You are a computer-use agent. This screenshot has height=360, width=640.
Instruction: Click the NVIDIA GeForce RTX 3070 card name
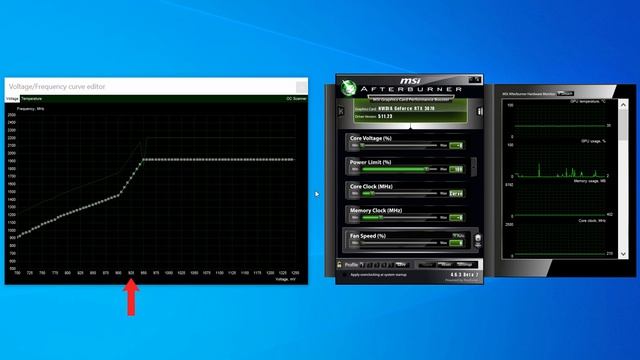point(407,109)
